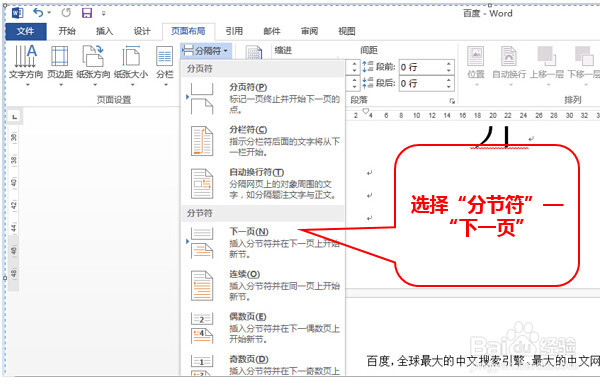This screenshot has width=613, height=387.
Task: Click the 奇数页(D) odd page icon
Action: [202, 365]
